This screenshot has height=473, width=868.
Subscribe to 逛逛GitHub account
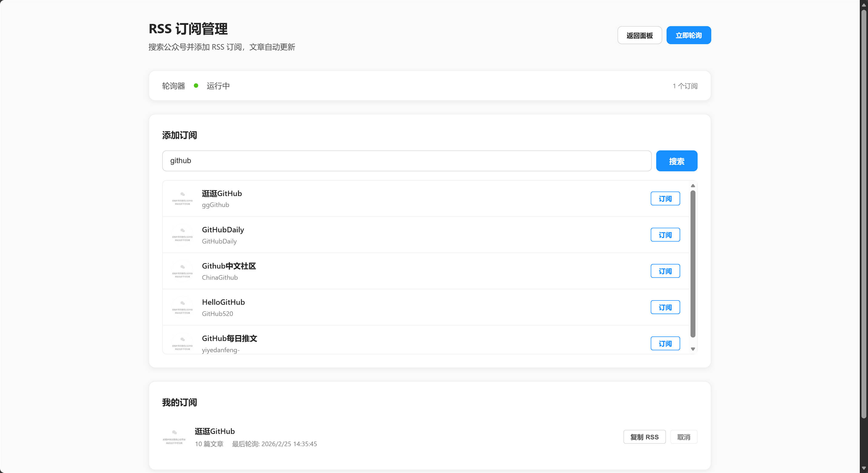[665, 198]
